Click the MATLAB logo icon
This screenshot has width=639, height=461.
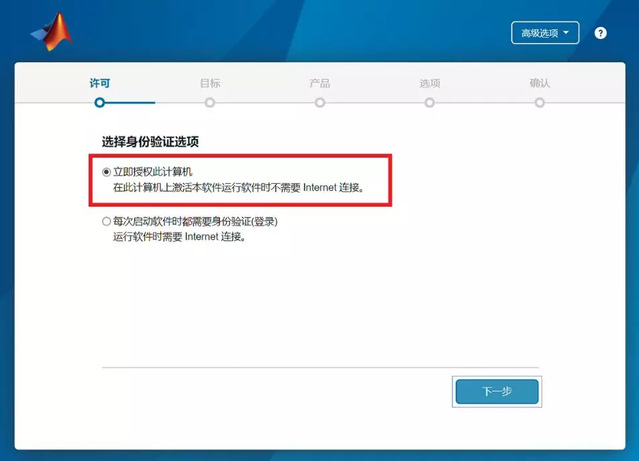pyautogui.click(x=52, y=32)
